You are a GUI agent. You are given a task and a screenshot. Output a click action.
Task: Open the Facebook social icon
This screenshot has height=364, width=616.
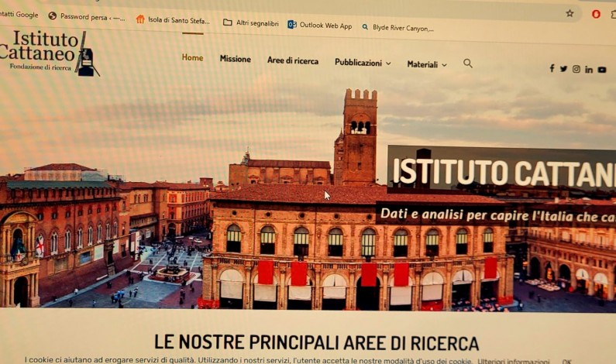pos(552,68)
